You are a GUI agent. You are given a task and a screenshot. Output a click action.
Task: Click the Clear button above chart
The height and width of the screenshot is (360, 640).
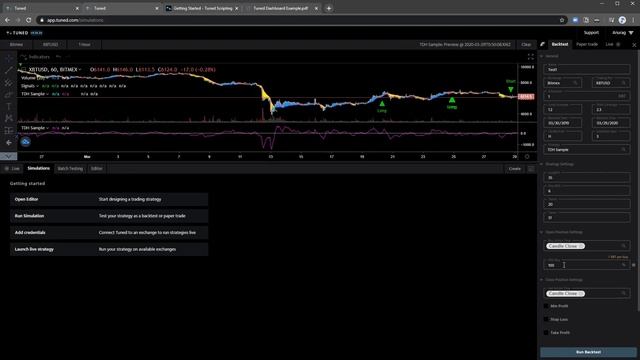pyautogui.click(x=526, y=44)
